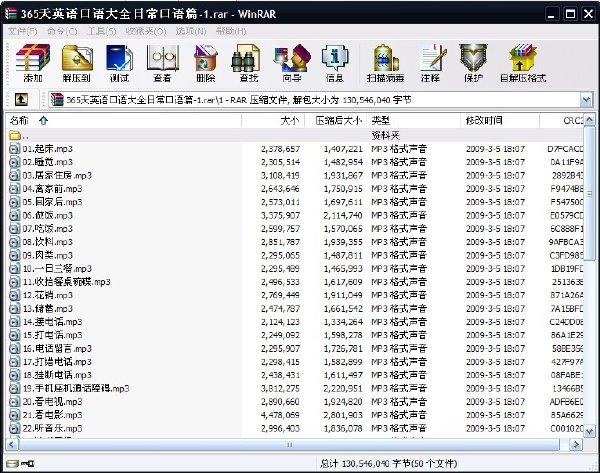Select file 17.打错电话.mp3
This screenshot has width=600, height=473.
pyautogui.click(x=57, y=362)
